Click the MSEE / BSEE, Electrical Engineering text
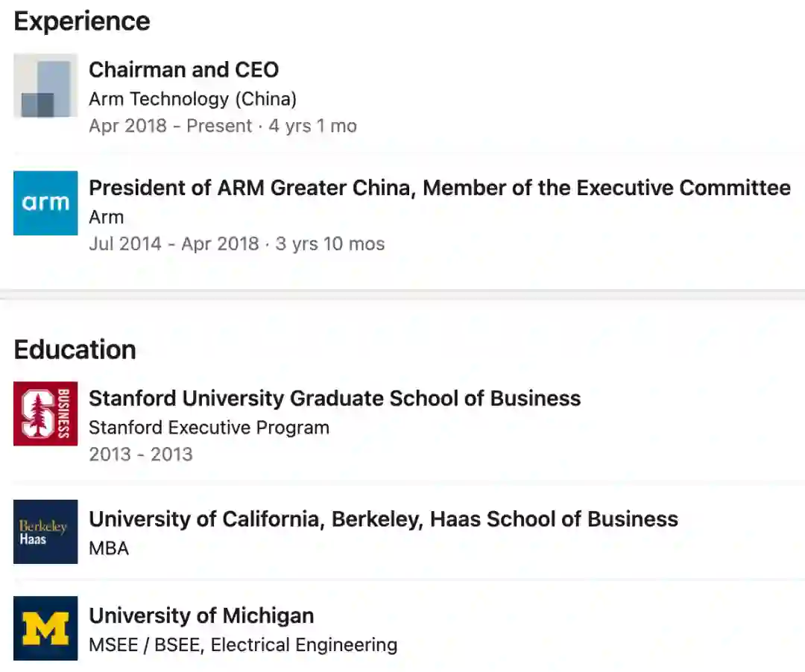 [243, 644]
